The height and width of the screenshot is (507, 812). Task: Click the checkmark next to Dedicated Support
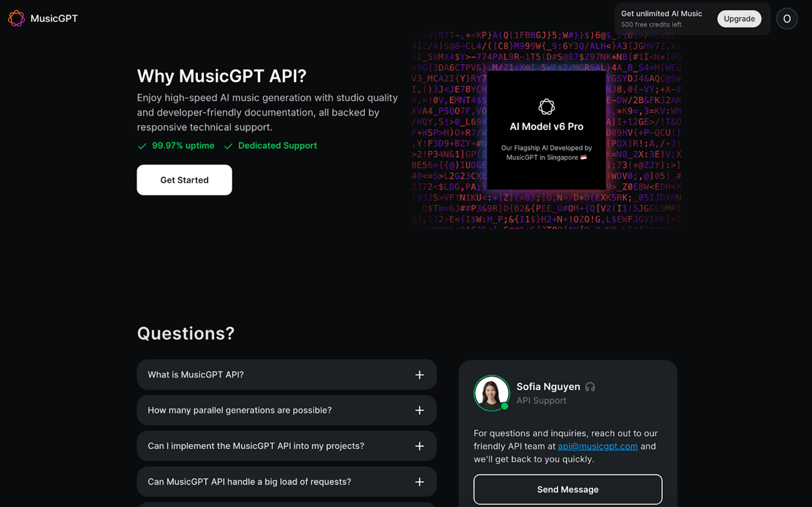[x=229, y=146]
